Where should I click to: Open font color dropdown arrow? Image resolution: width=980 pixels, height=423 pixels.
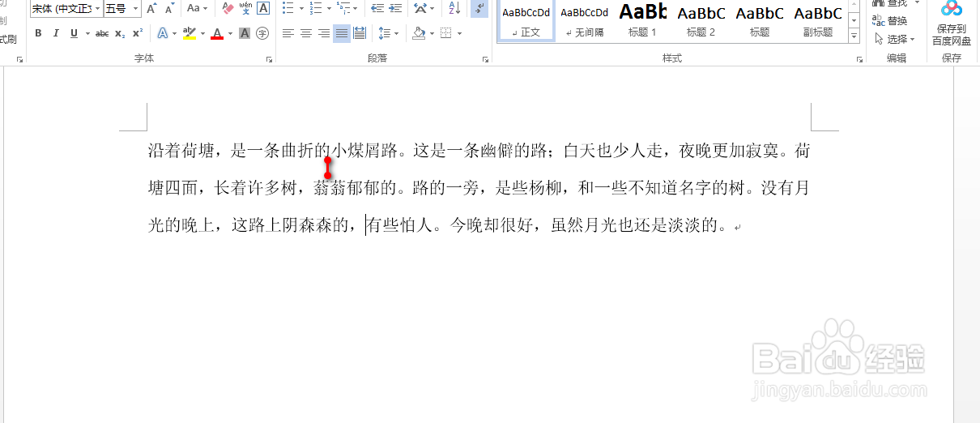point(230,33)
